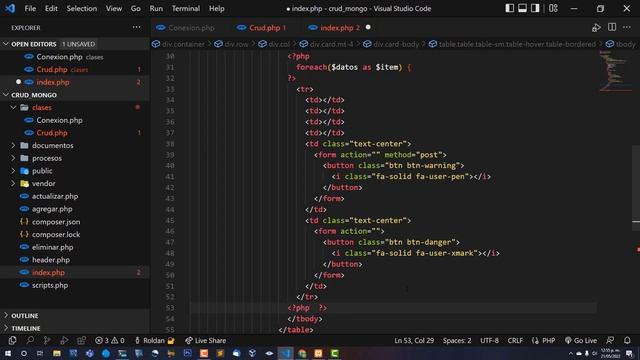This screenshot has height=360, width=640.
Task: Click the Customize Layout icon in title bar
Action: [553, 8]
